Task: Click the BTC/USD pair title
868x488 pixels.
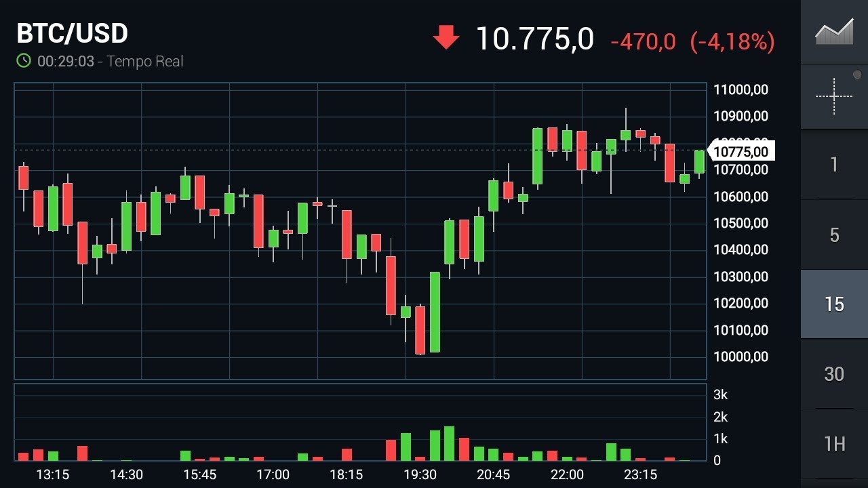Action: (73, 33)
